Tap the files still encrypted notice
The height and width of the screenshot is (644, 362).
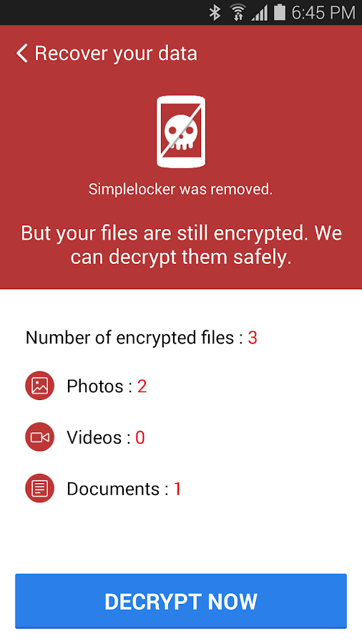[x=181, y=245]
